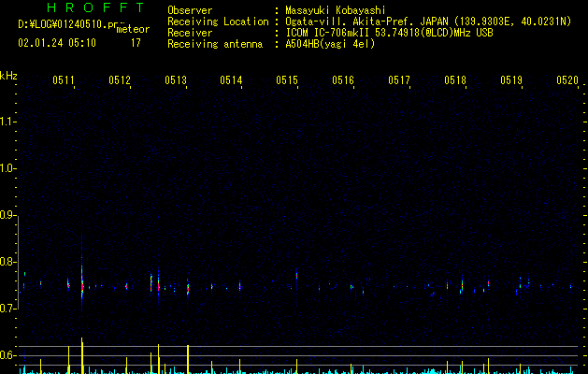
Task: Click the 0.8 kHz frequency label
Action: tap(7, 262)
